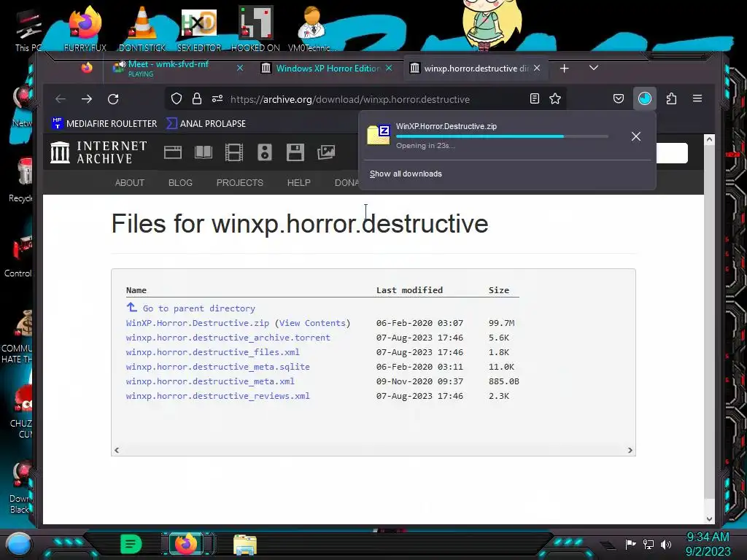The image size is (747, 560).
Task: Open winxp.horror.destructive_reviews.xml link
Action: 217,396
